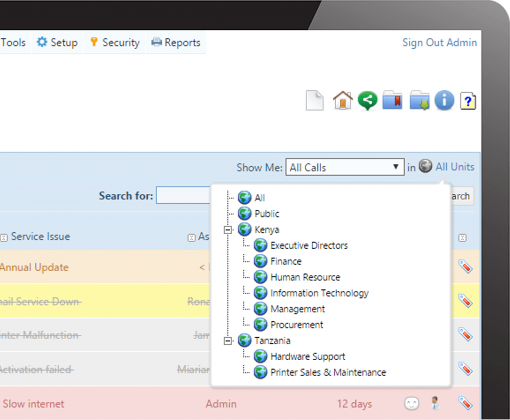Screen dimensions: 510x420
Task: Collapse the Kenya tree node
Action: [x=228, y=230]
